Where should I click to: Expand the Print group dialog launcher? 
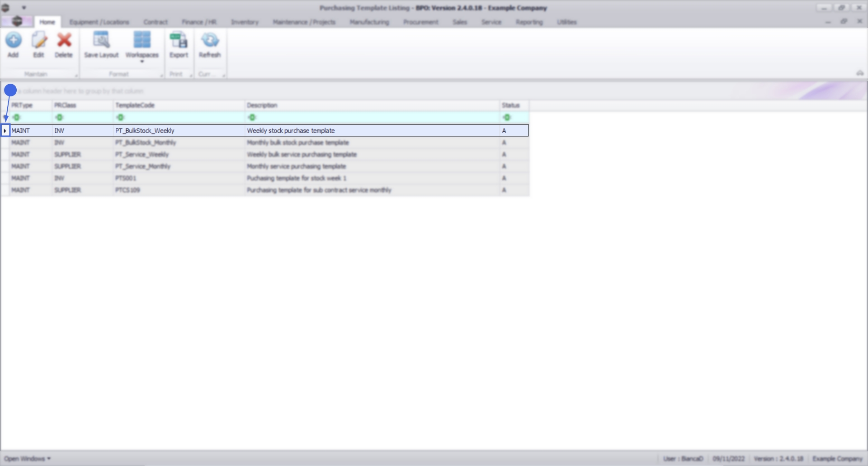191,75
